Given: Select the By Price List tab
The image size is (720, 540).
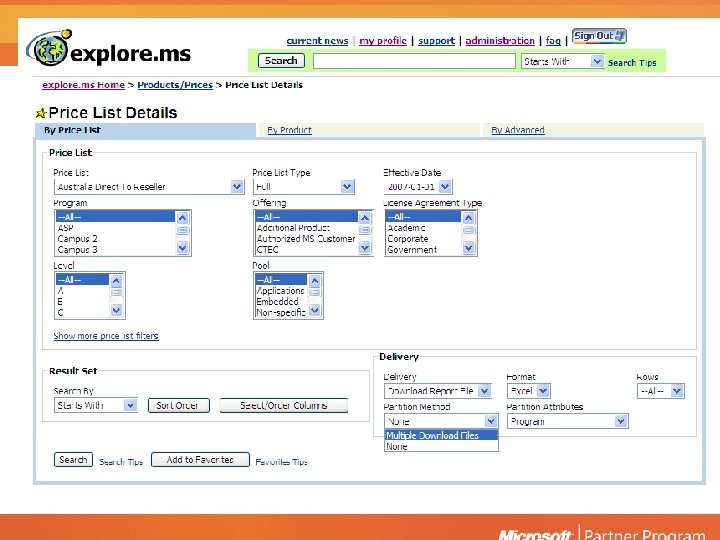Looking at the screenshot, I should click(145, 130).
